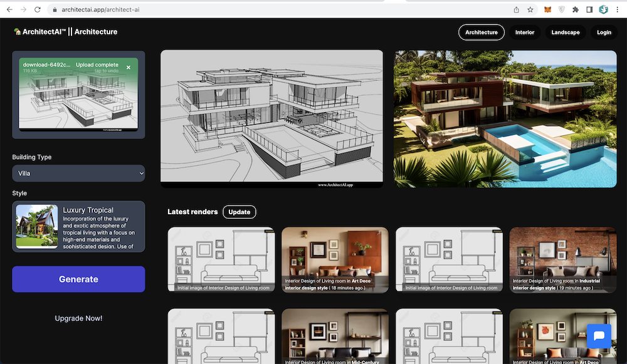This screenshot has width=627, height=364.
Task: Switch to Architecture tab
Action: (482, 33)
